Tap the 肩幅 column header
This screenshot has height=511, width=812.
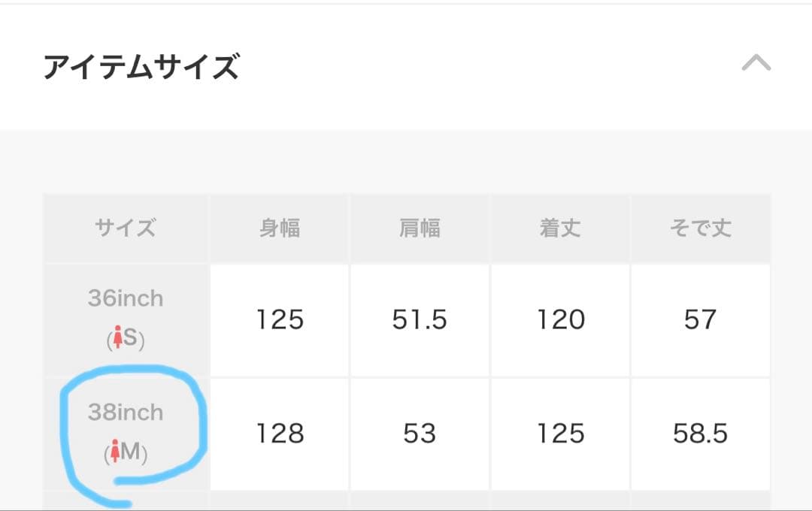[420, 228]
